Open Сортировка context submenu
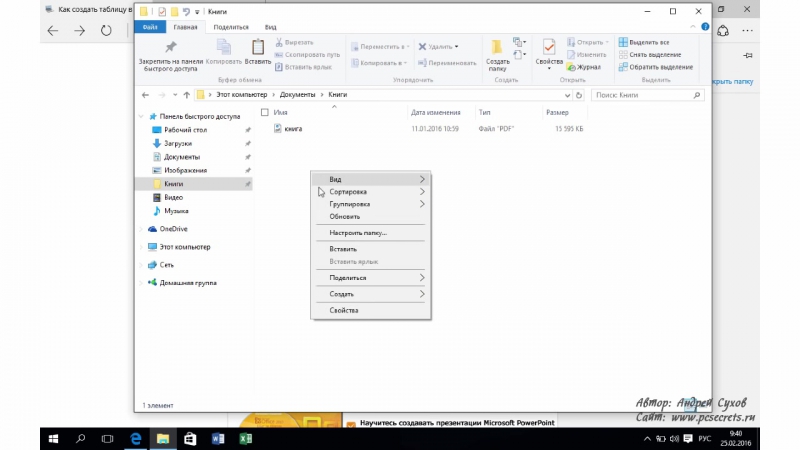Viewport: 800px width, 450px height. coord(370,192)
